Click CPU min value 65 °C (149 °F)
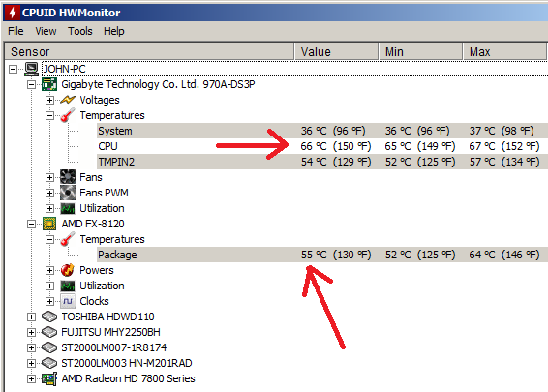The width and height of the screenshot is (548, 392). click(420, 146)
